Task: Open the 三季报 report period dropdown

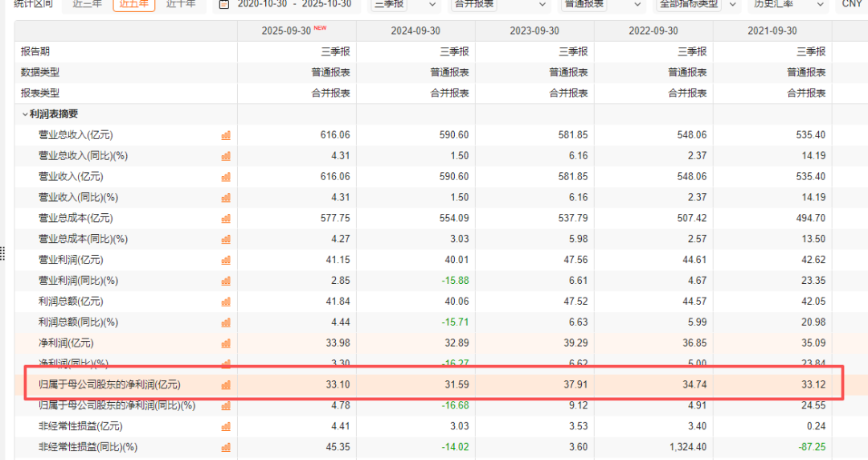Action: pos(405,4)
